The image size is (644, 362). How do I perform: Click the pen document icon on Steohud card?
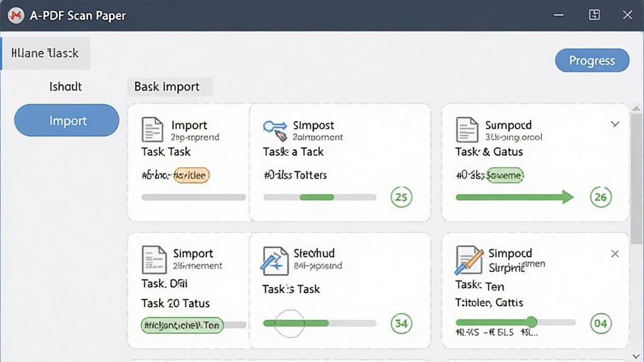274,260
